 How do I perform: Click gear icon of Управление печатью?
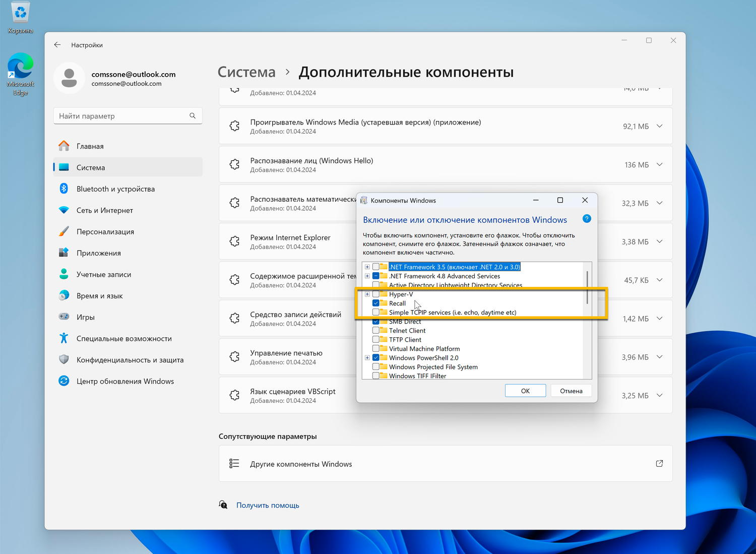[234, 357]
